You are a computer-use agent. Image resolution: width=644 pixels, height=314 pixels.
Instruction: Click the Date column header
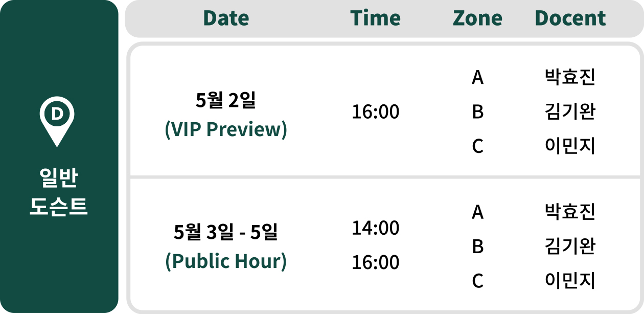(x=226, y=18)
